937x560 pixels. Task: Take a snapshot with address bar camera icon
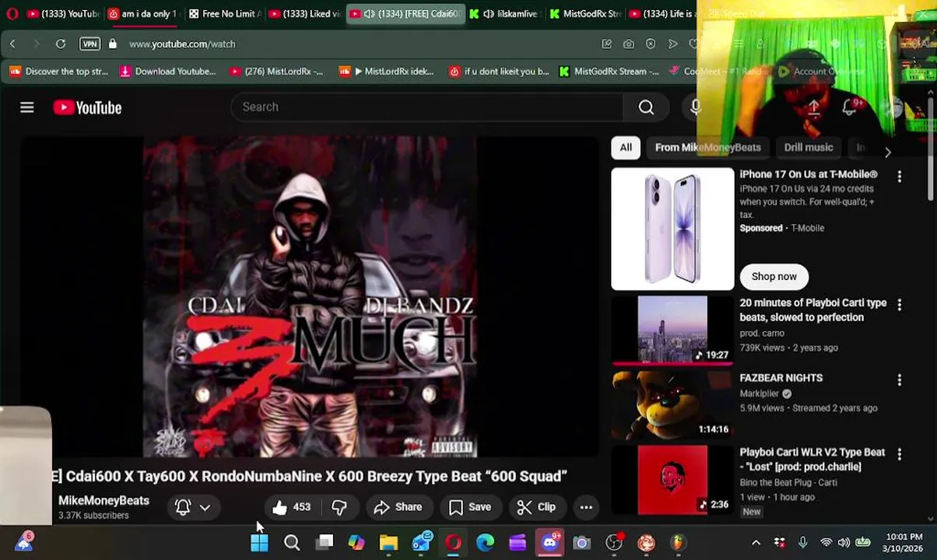coord(628,44)
